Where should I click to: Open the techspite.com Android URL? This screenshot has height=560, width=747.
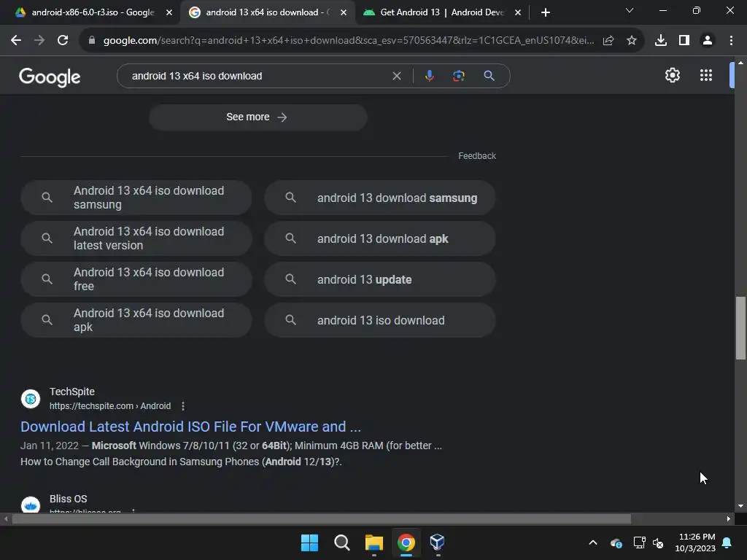pos(110,406)
